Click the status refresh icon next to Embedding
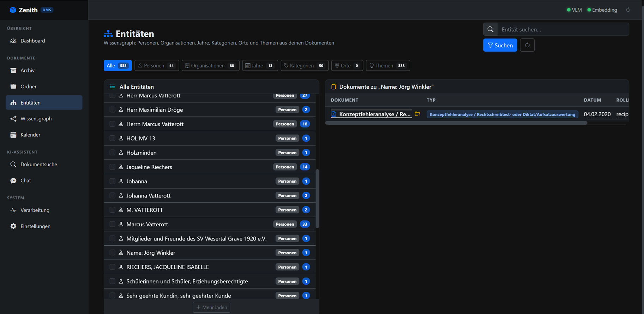 pos(628,10)
